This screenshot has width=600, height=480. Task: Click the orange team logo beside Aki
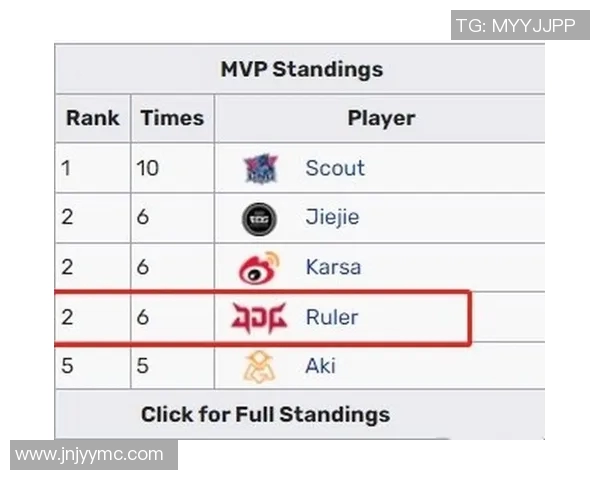pyautogui.click(x=260, y=367)
